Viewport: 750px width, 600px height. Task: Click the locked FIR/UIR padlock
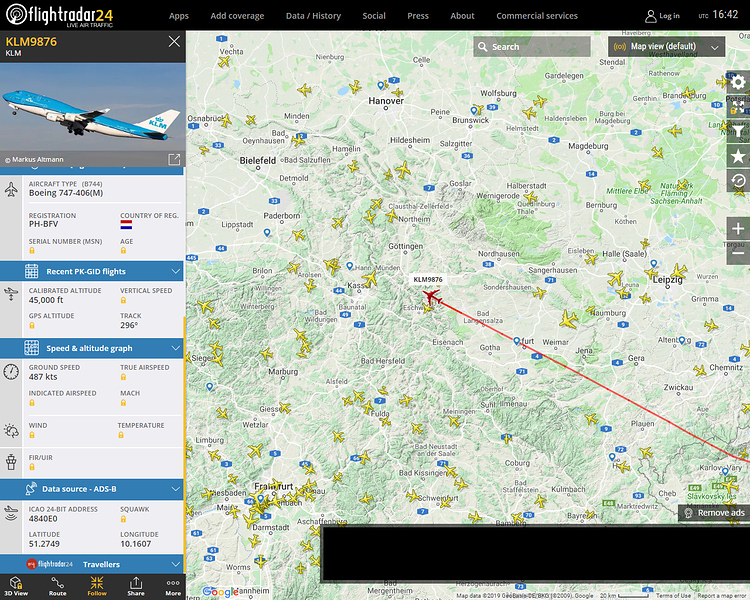pos(32,467)
